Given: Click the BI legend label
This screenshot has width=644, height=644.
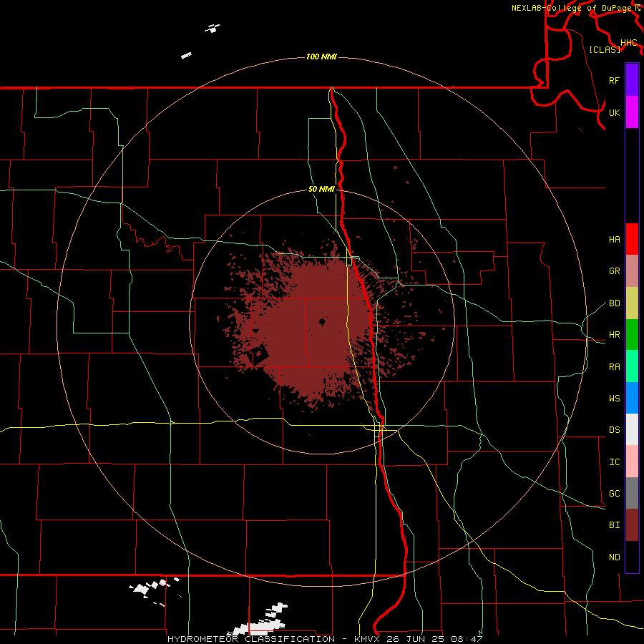Looking at the screenshot, I should click(x=614, y=525).
